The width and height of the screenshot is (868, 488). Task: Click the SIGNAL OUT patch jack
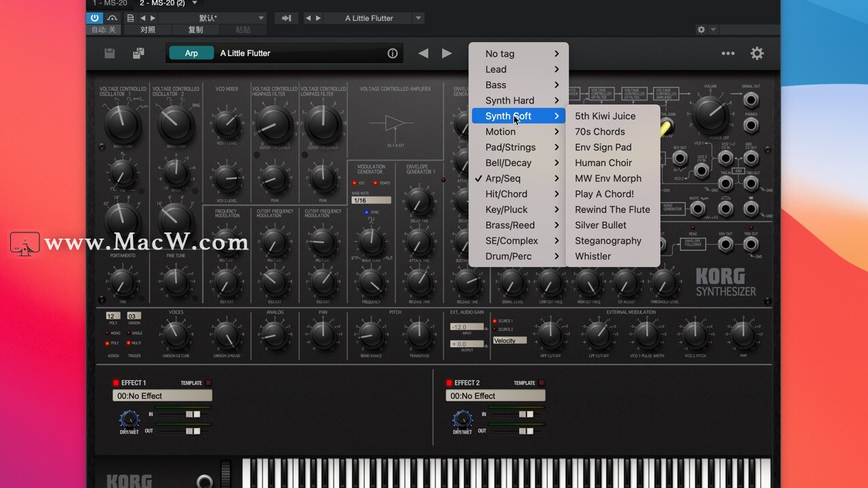751,101
